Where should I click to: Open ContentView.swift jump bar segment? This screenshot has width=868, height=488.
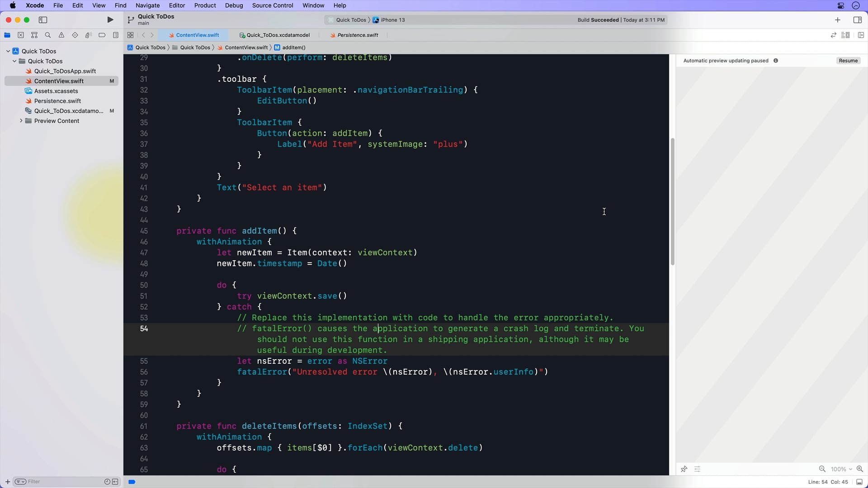[243, 47]
